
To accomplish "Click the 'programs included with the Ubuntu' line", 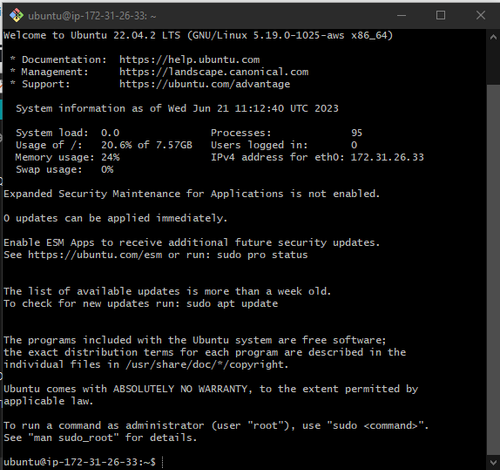I will click(x=195, y=340).
